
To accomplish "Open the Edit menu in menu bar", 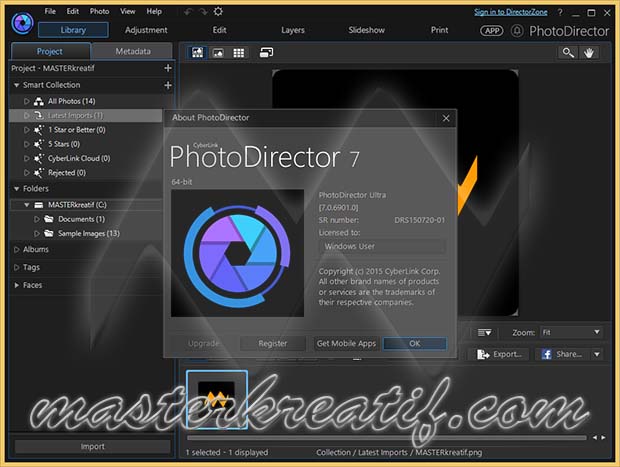I will tap(73, 11).
